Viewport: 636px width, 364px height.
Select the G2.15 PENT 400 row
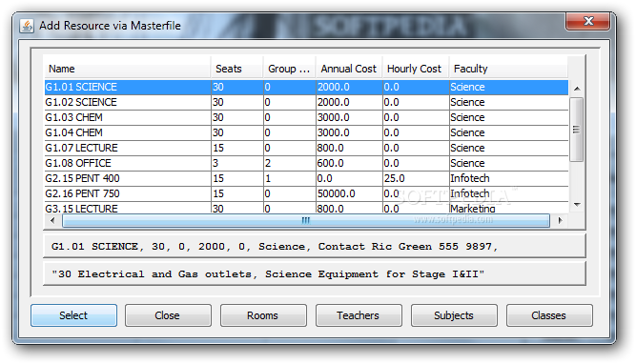tap(306, 178)
